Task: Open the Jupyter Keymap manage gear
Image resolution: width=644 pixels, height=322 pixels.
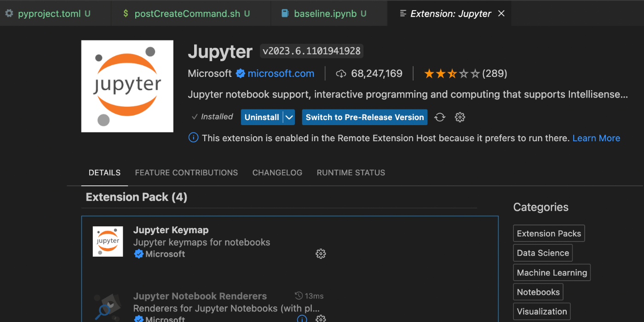Action: point(321,254)
